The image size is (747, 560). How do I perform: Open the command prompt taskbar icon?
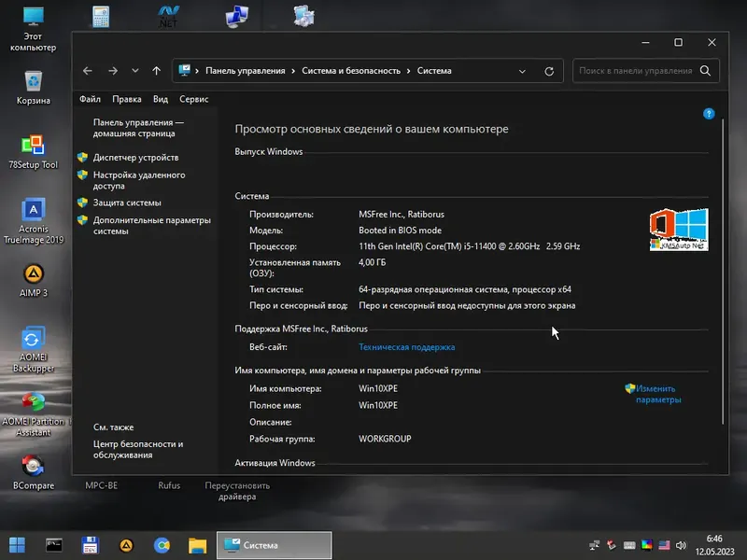(x=54, y=545)
